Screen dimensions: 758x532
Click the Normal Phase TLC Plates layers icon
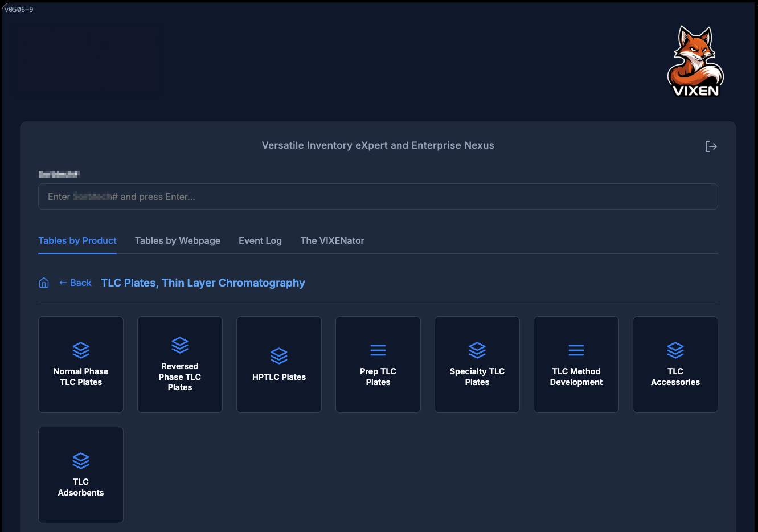point(81,350)
